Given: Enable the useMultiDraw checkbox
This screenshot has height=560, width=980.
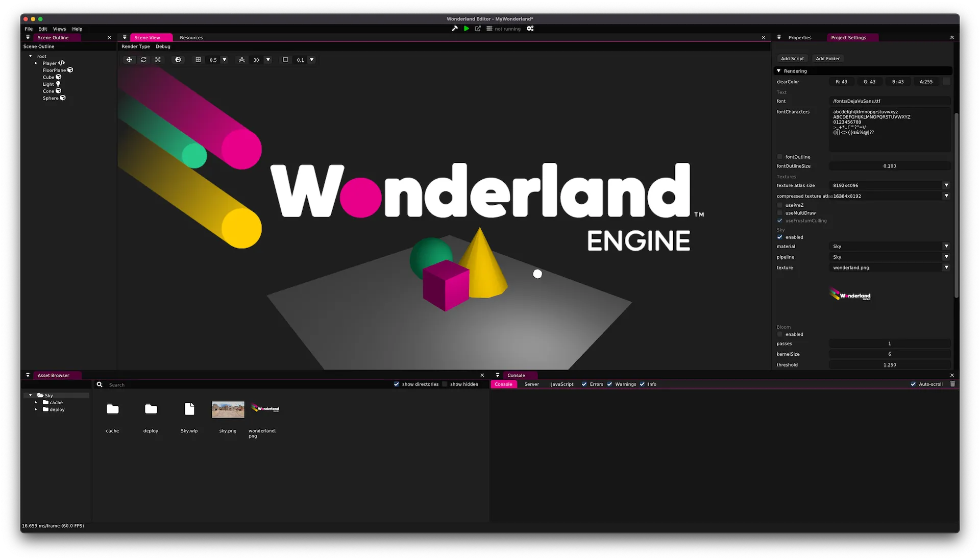Looking at the screenshot, I should coord(780,213).
